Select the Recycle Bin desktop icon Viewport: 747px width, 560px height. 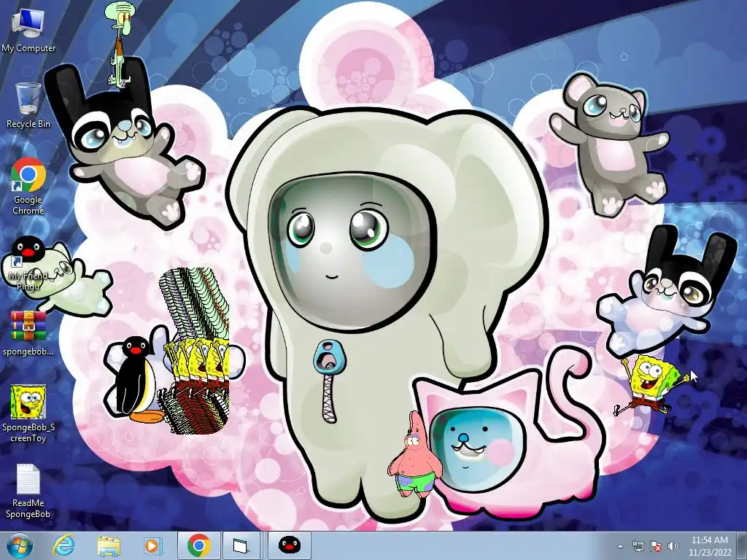pyautogui.click(x=28, y=105)
